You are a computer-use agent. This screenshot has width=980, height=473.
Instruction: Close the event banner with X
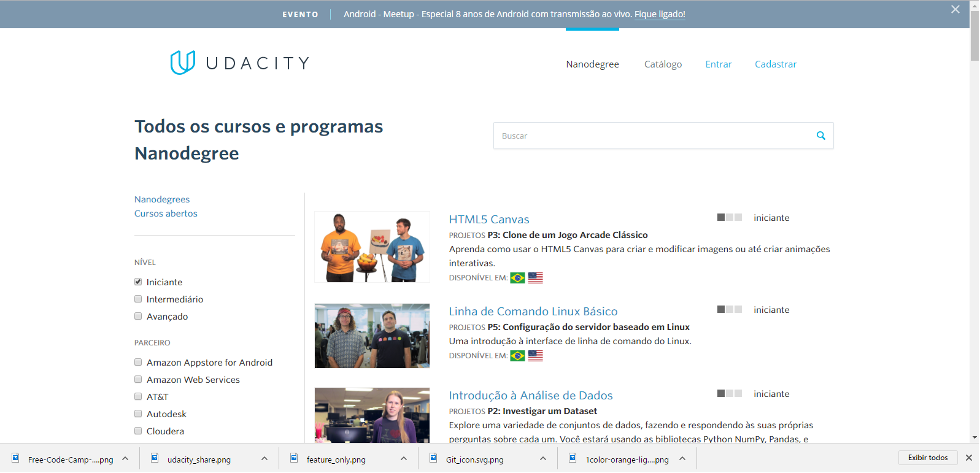point(955,9)
